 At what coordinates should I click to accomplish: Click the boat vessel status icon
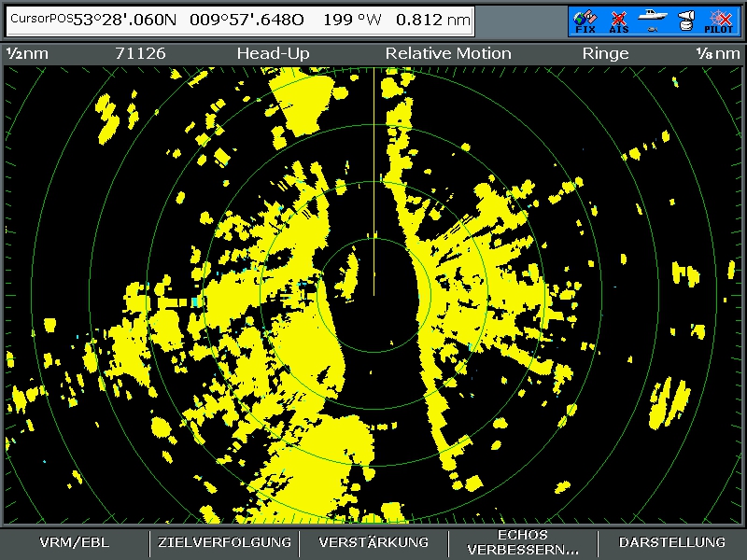click(652, 21)
